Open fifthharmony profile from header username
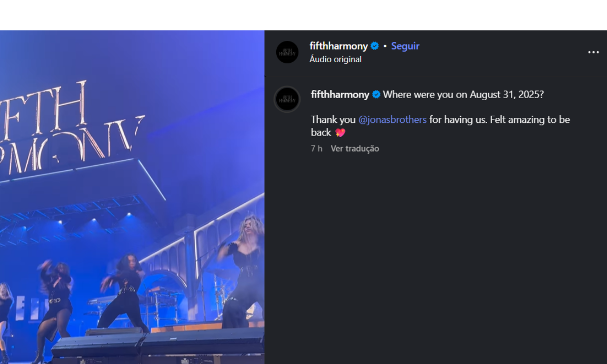Viewport: 607px width, 364px height. click(338, 46)
